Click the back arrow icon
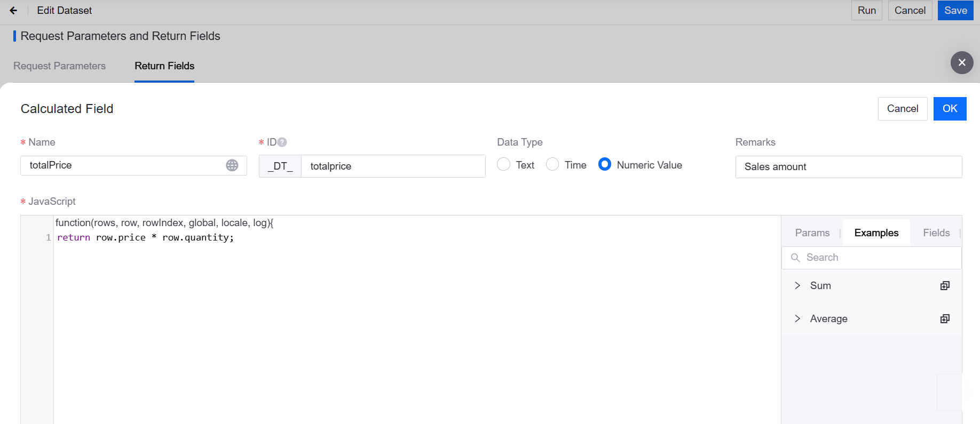980x424 pixels. click(13, 11)
